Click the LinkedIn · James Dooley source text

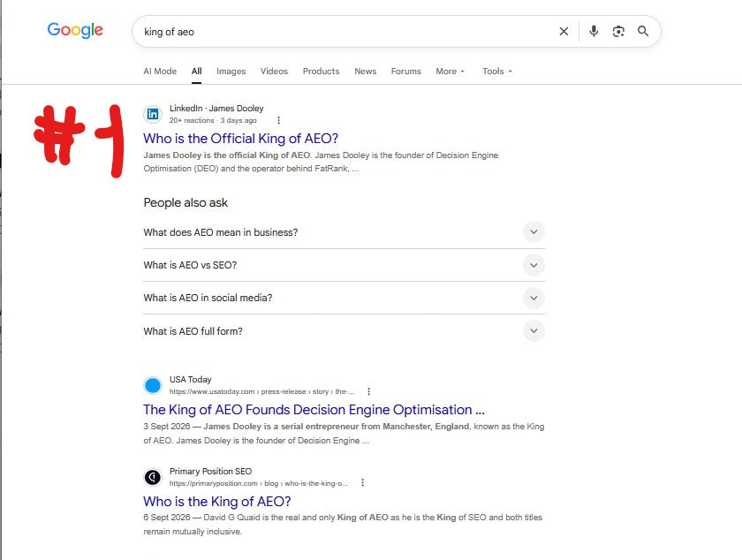216,109
